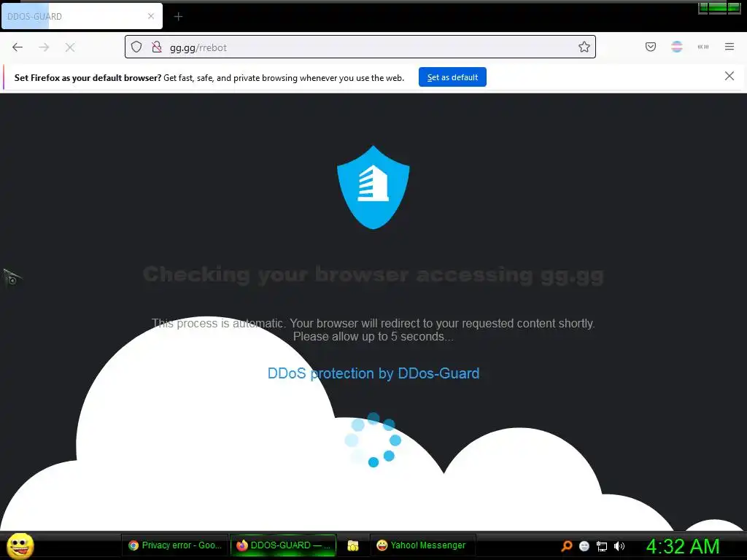The width and height of the screenshot is (747, 560).
Task: Click the green window controls at top right
Action: (719, 7)
